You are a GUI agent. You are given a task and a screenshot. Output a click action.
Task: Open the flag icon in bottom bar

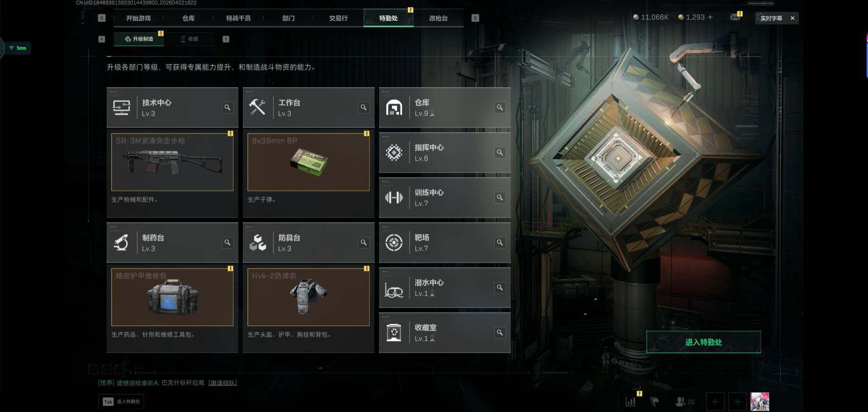pos(654,402)
